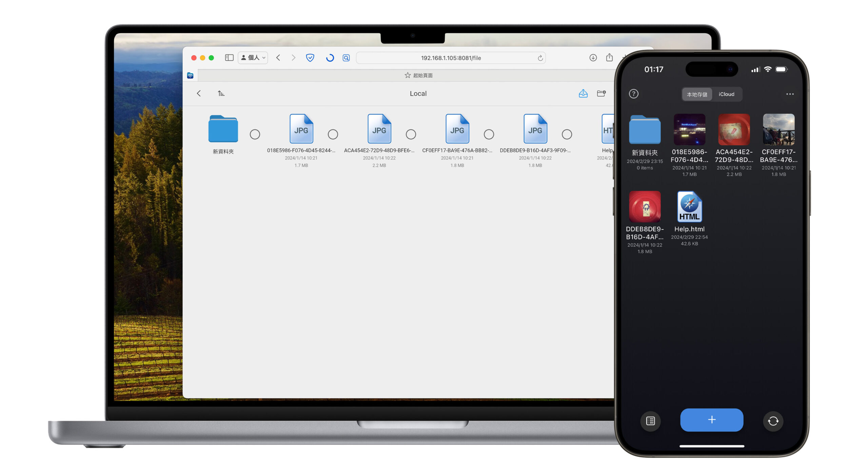Click the Local page title
868x472 pixels.
pyautogui.click(x=418, y=94)
